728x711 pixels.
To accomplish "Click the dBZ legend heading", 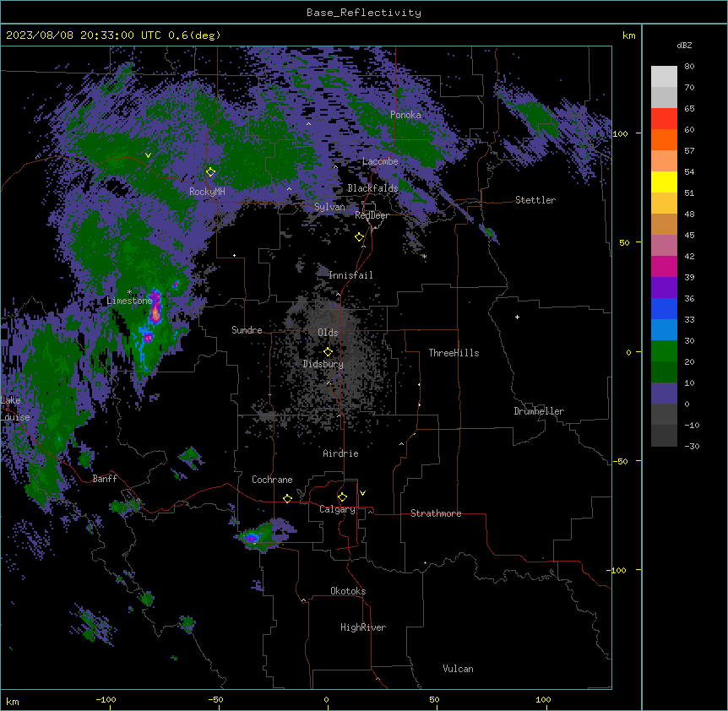I will [684, 45].
